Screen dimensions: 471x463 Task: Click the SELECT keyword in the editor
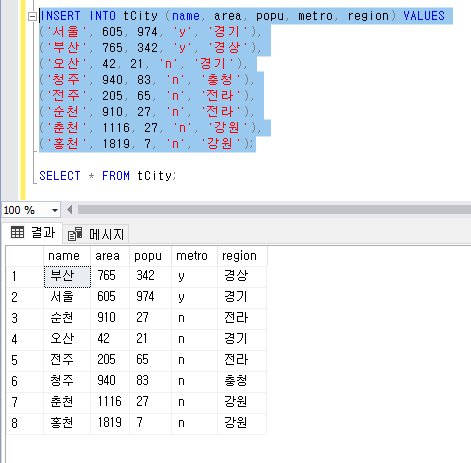click(x=60, y=176)
